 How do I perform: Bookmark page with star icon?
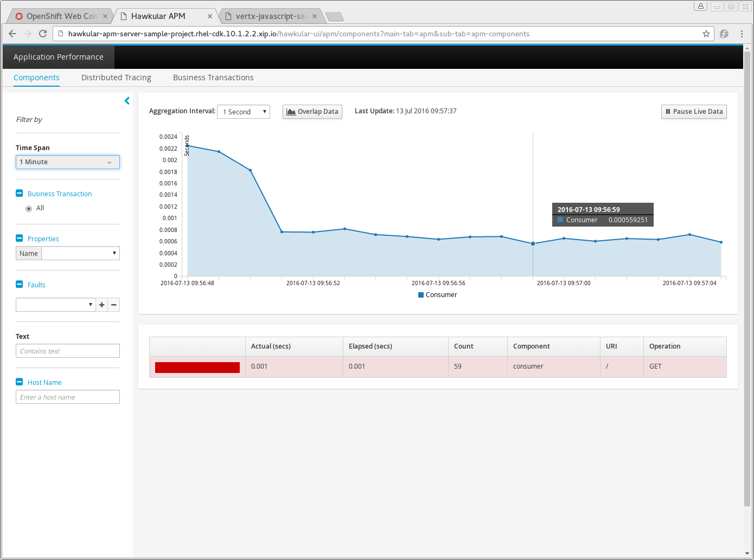click(706, 34)
